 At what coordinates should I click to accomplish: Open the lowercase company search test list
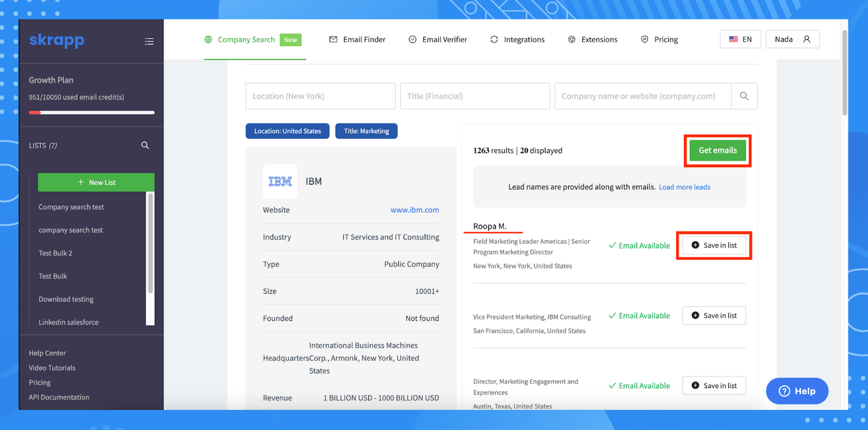pyautogui.click(x=71, y=230)
